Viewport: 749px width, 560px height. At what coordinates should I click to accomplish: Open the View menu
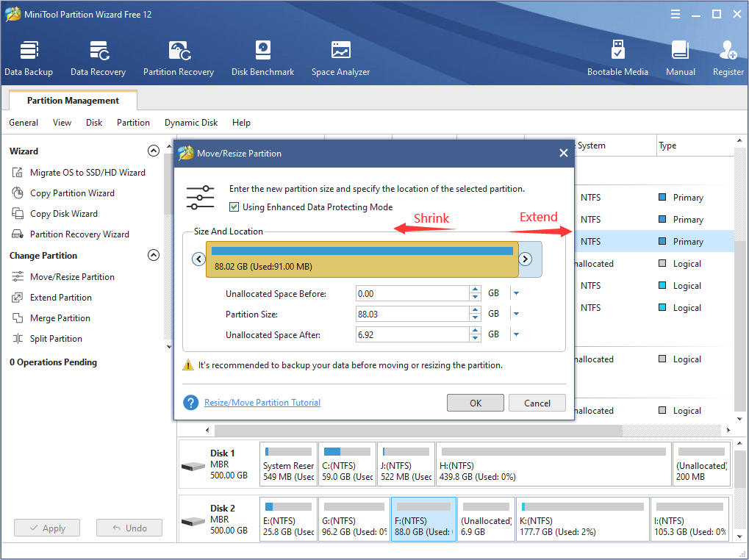tap(62, 123)
